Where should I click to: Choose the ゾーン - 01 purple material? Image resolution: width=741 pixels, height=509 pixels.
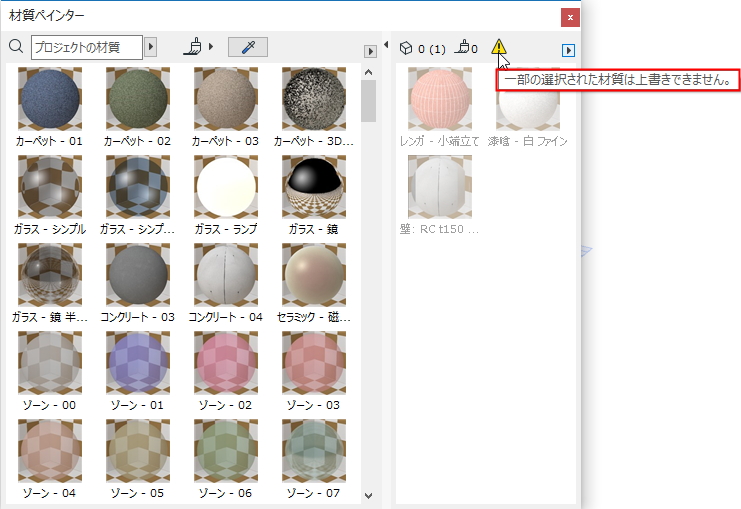coord(138,363)
